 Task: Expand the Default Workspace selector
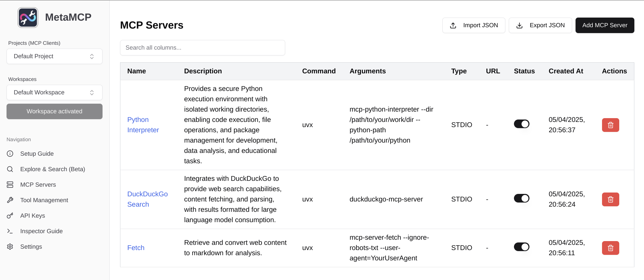click(54, 93)
